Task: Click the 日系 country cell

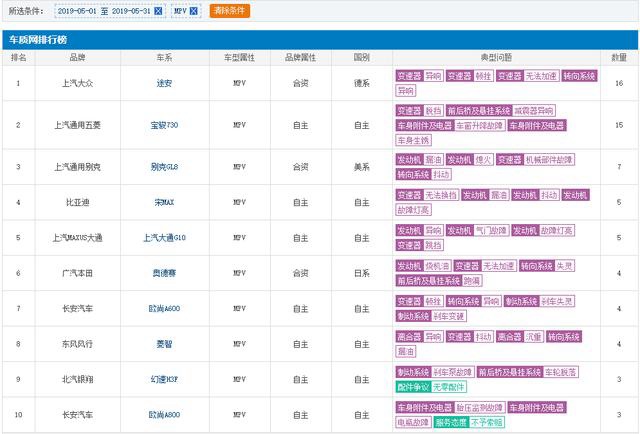Action: tap(362, 273)
